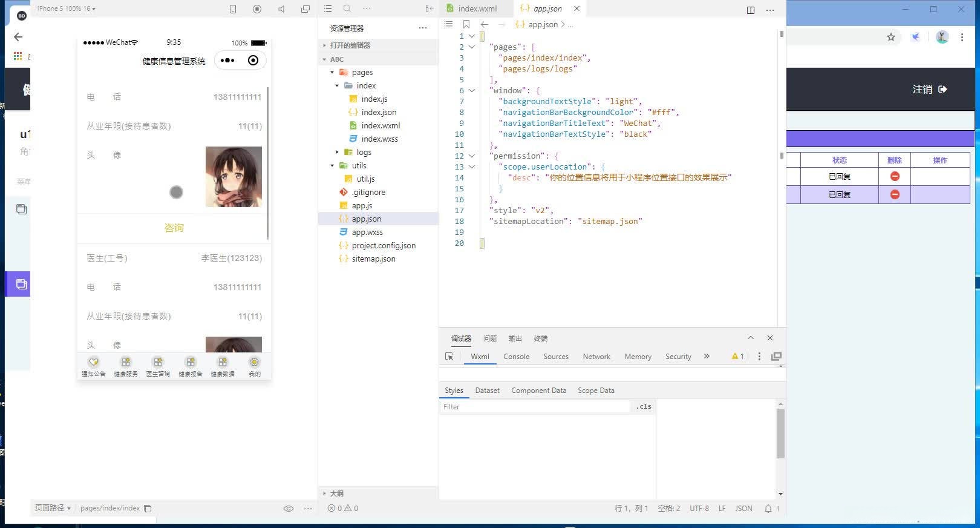Toggle the .cls class editor in Styles
980x528 pixels.
coord(644,407)
